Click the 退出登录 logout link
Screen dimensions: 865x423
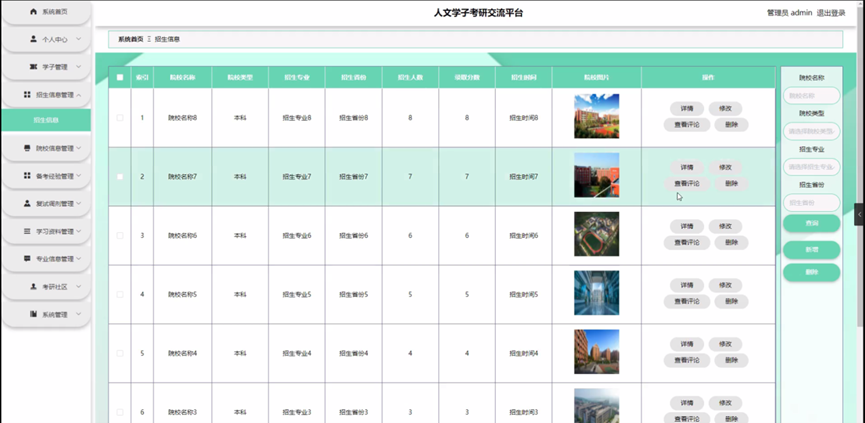coord(831,13)
